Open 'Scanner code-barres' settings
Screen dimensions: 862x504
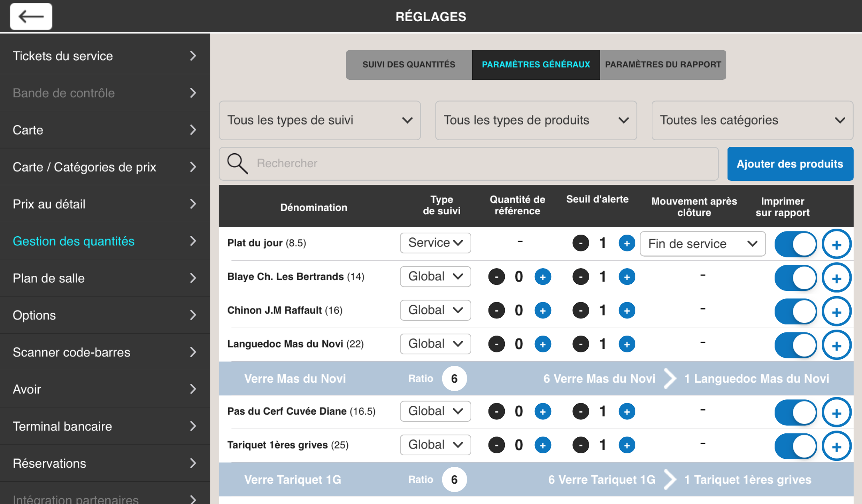pos(105,352)
